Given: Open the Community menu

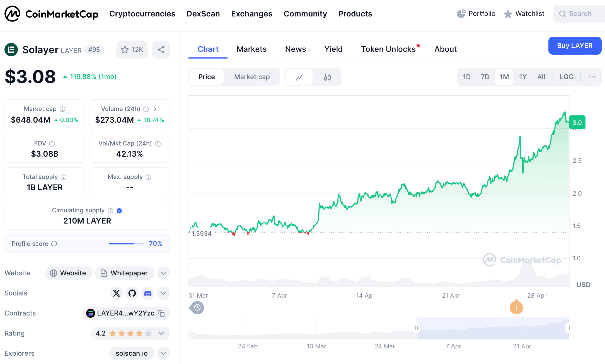Looking at the screenshot, I should [x=305, y=14].
